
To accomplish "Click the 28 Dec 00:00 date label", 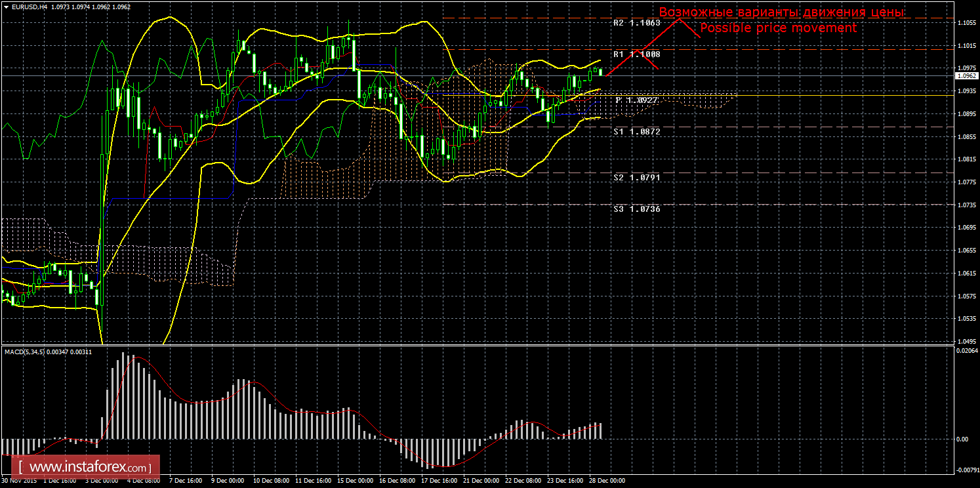I will click(605, 481).
